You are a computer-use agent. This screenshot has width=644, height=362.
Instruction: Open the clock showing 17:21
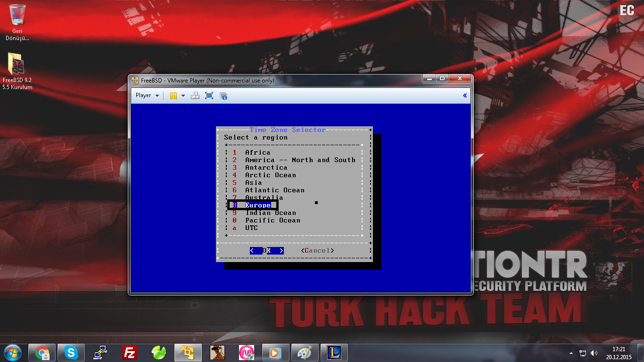pos(619,353)
